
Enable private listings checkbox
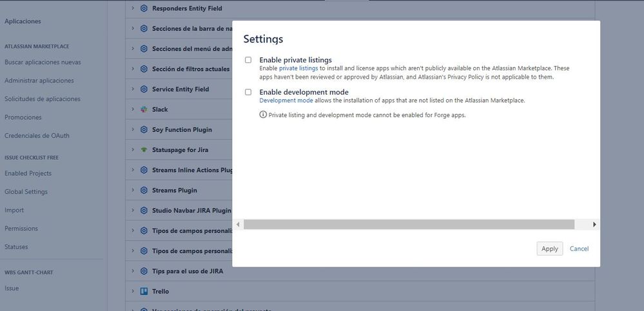(248, 60)
